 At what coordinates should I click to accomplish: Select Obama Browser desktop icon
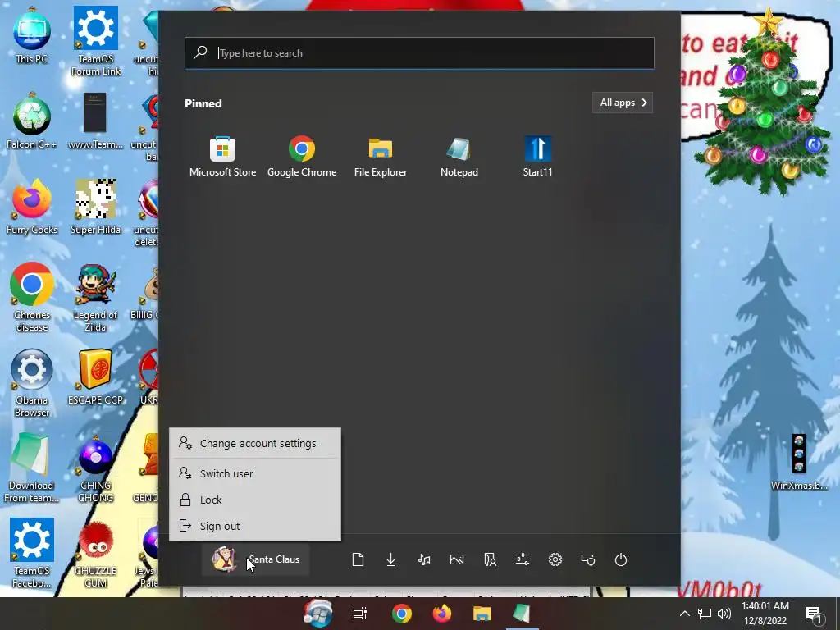(x=32, y=383)
